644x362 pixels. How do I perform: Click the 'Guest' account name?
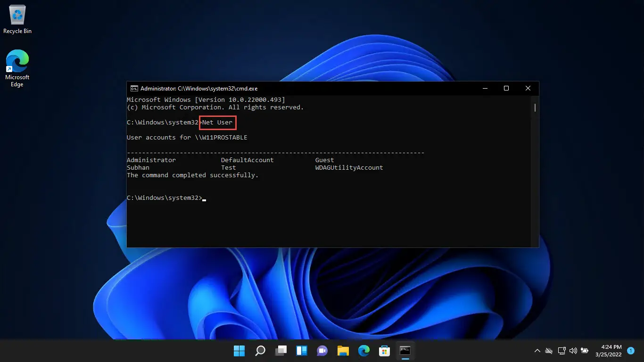(x=325, y=160)
